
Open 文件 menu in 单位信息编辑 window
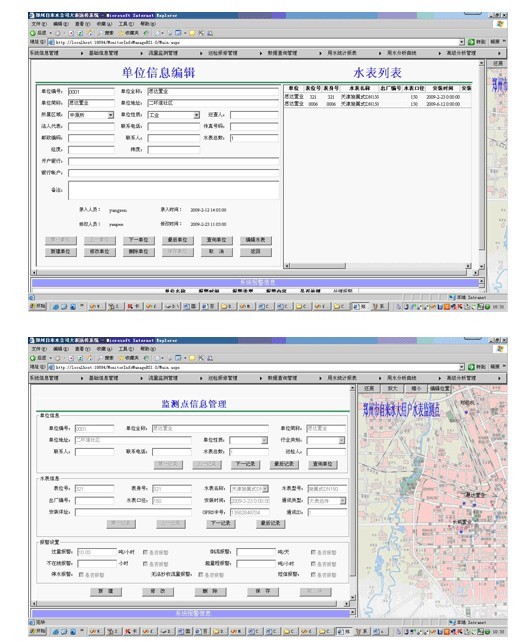39,24
